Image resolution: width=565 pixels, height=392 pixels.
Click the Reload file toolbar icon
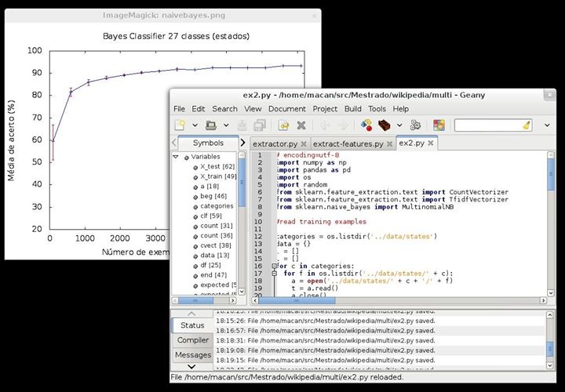[x=283, y=125]
